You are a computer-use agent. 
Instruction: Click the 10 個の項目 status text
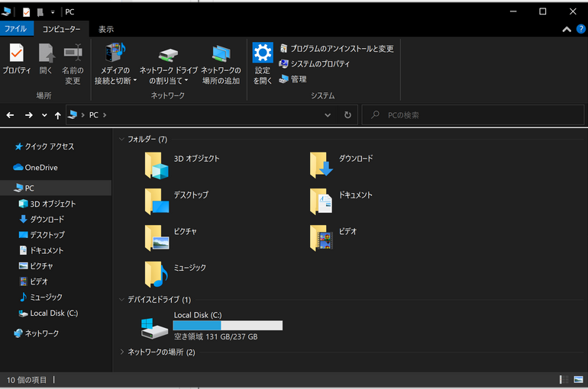[27, 380]
